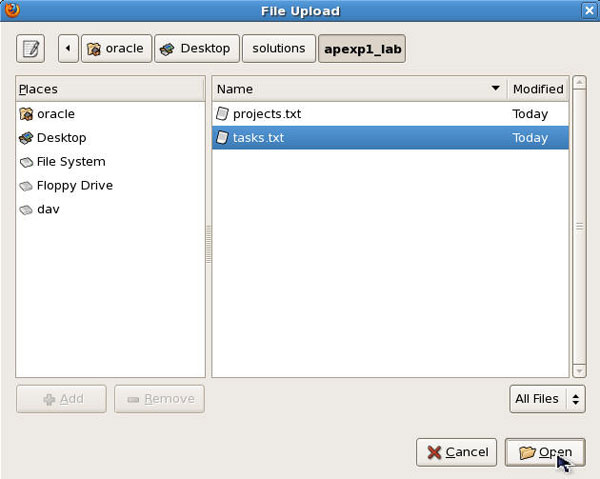Select oracle in the Places list
Image resolution: width=600 pixels, height=479 pixels.
tap(110, 114)
